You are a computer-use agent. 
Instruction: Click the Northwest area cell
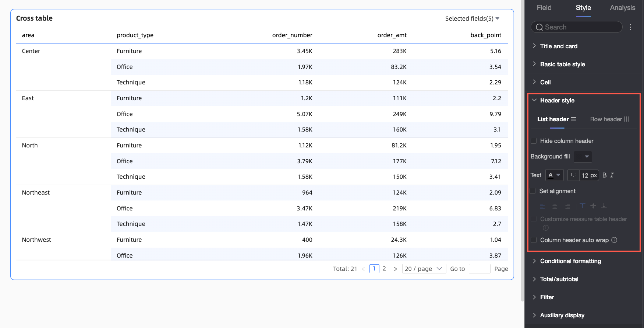click(x=36, y=240)
